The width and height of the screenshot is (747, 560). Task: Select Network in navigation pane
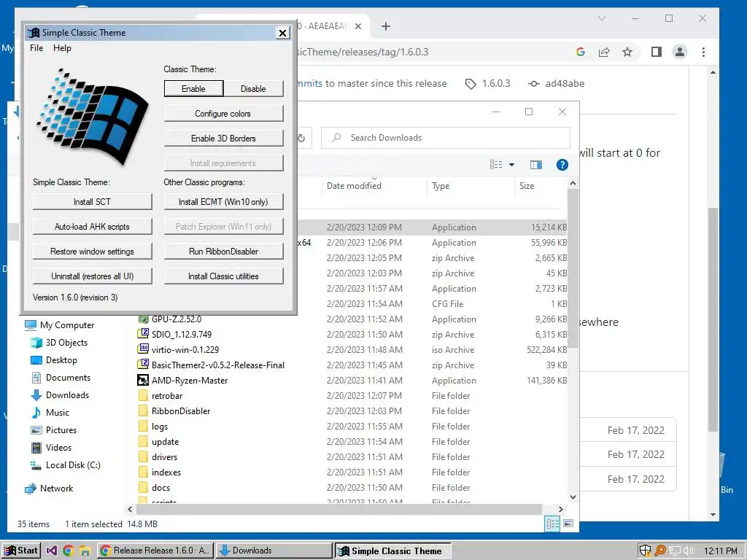click(56, 488)
